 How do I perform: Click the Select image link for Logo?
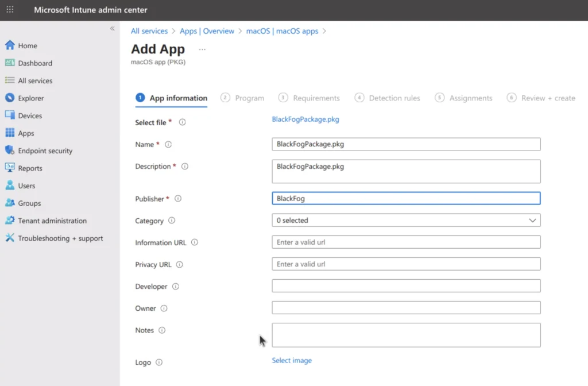tap(292, 360)
